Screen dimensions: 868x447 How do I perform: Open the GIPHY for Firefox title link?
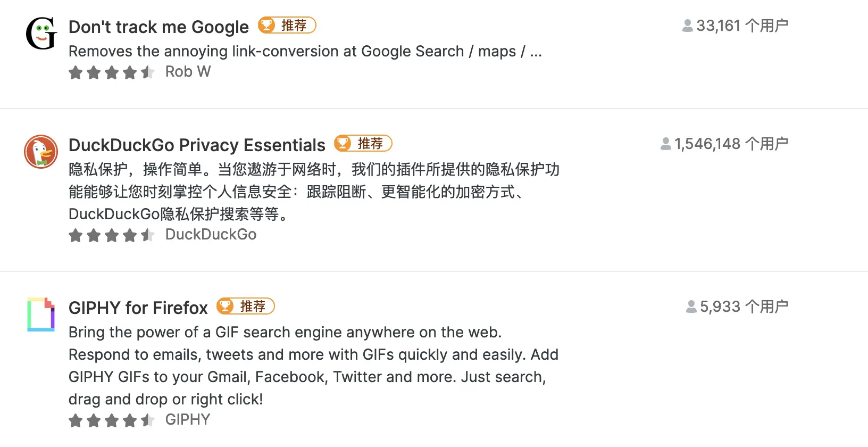[138, 308]
